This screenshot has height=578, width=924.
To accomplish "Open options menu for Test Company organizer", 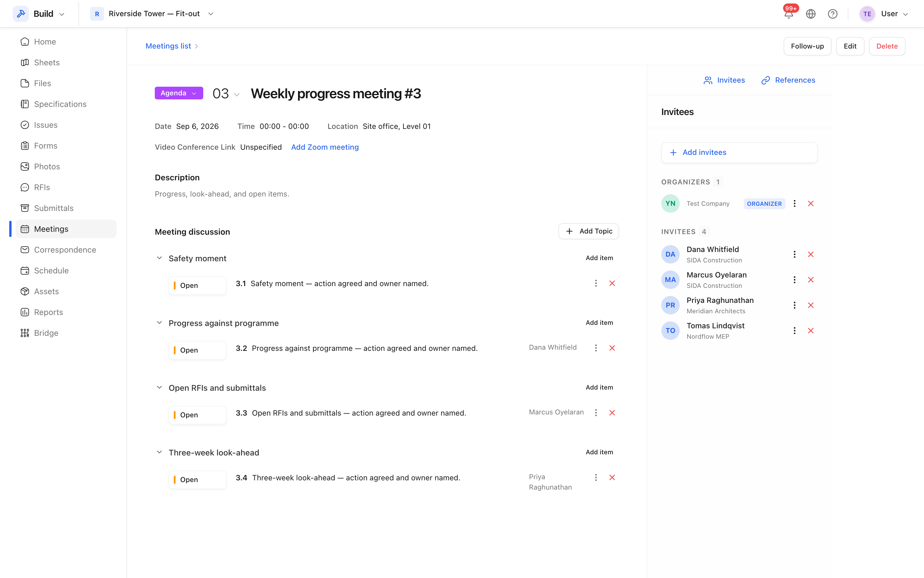I will (x=794, y=203).
